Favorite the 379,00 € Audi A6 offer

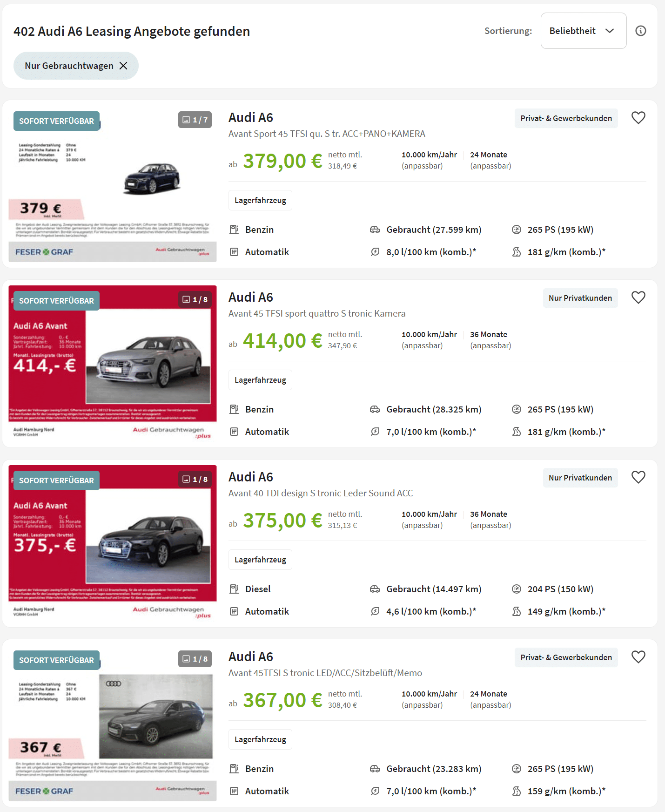tap(638, 118)
